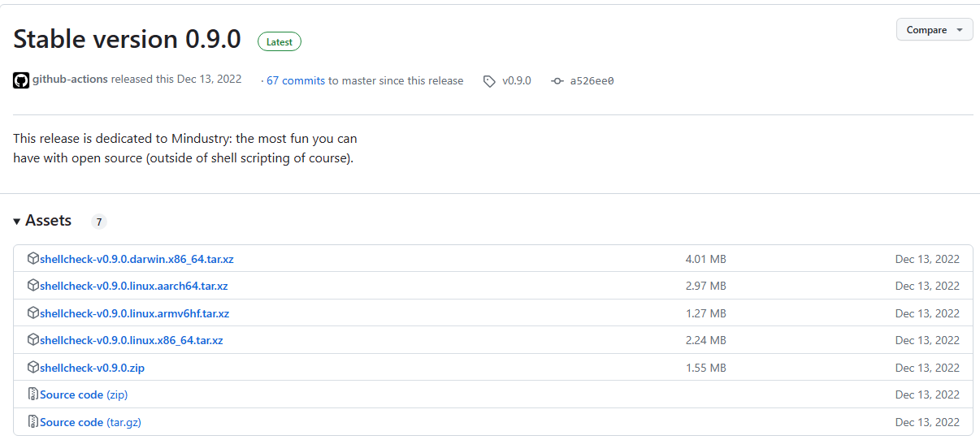Download Source code (tar.gz)
This screenshot has height=444, width=980.
(91, 422)
